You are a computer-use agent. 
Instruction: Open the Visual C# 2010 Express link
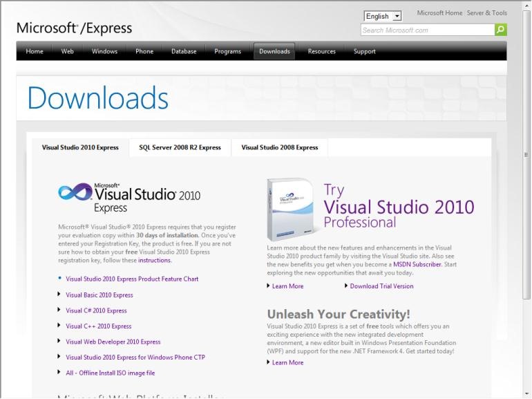tap(96, 310)
